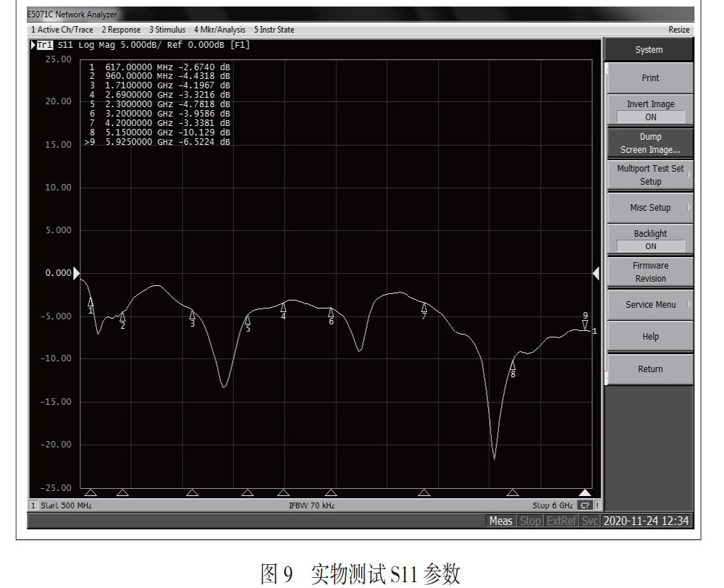Viewport: 724px width, 588px height.
Task: Click the Return softkey
Action: tap(650, 369)
